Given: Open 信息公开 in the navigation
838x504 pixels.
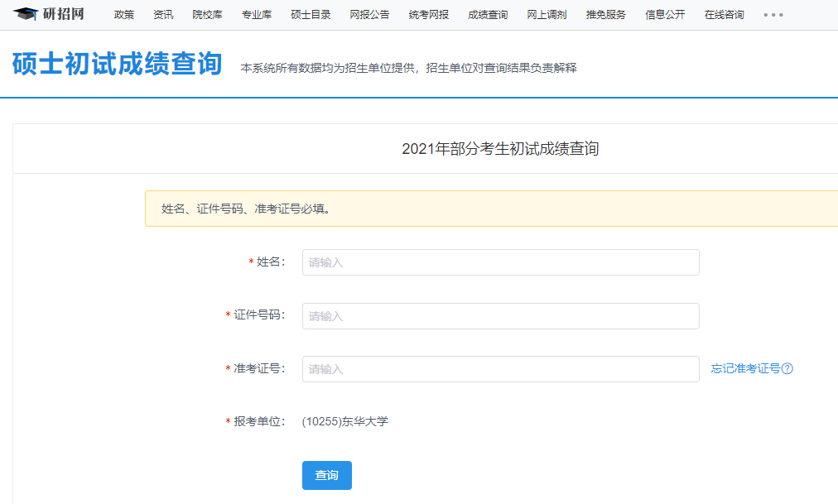Looking at the screenshot, I should 663,14.
